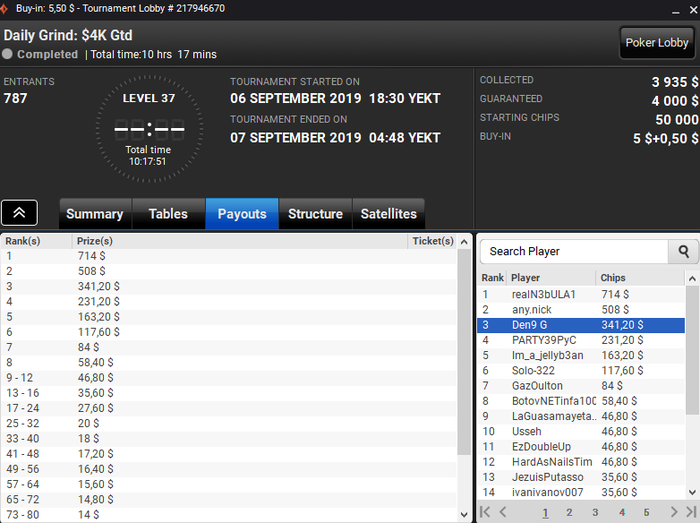This screenshot has height=523, width=700.
Task: Click the down arrow of the payouts scrollbar
Action: coord(464,515)
